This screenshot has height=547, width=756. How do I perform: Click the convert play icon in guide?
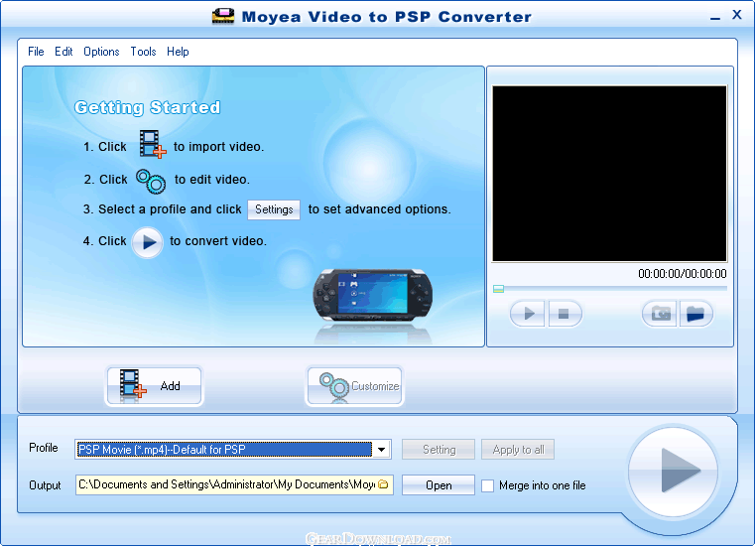(148, 241)
